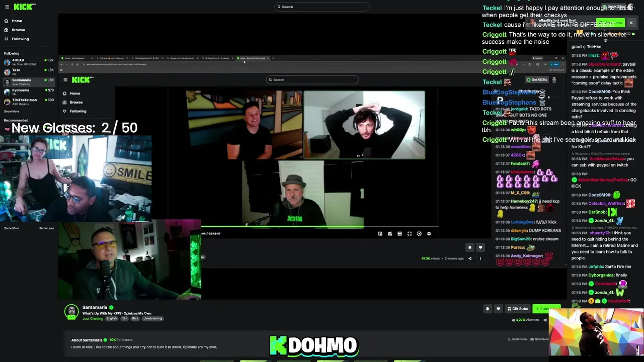Open the inner Kick page hamburger menu

pos(65,79)
